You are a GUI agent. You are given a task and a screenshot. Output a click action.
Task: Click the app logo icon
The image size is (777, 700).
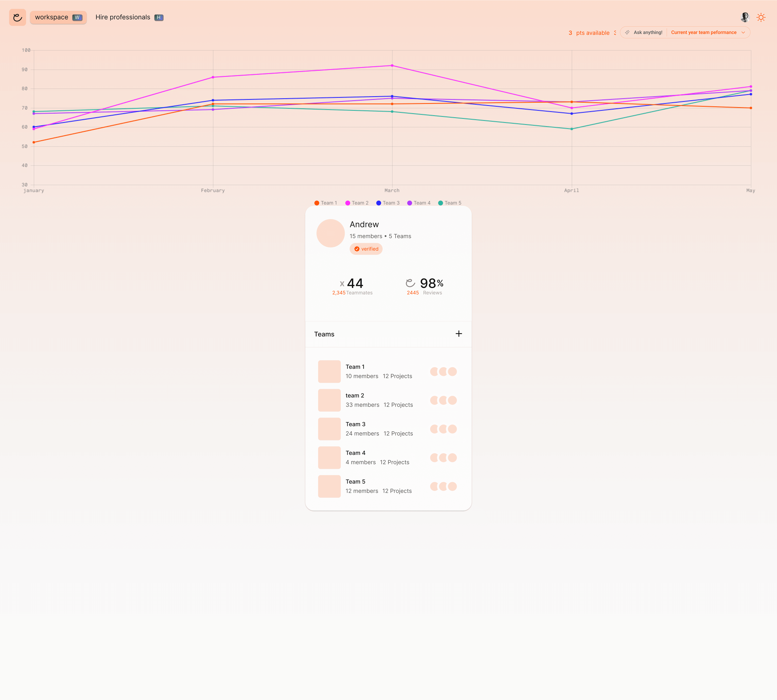(17, 17)
